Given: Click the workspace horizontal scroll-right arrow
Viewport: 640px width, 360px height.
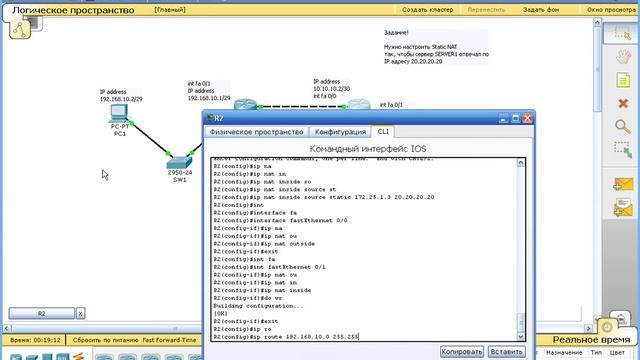Looking at the screenshot, I should pos(588,328).
